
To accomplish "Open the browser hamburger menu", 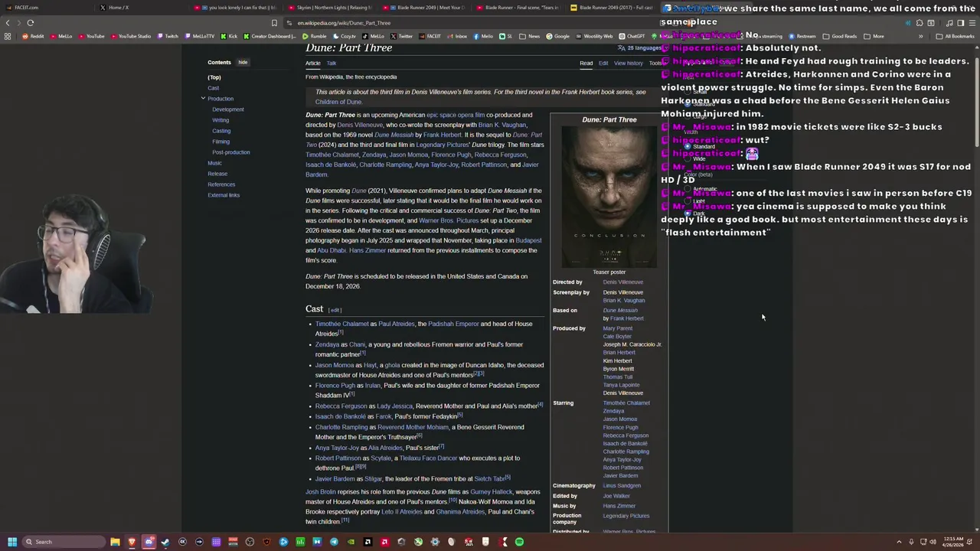I will click(x=971, y=23).
